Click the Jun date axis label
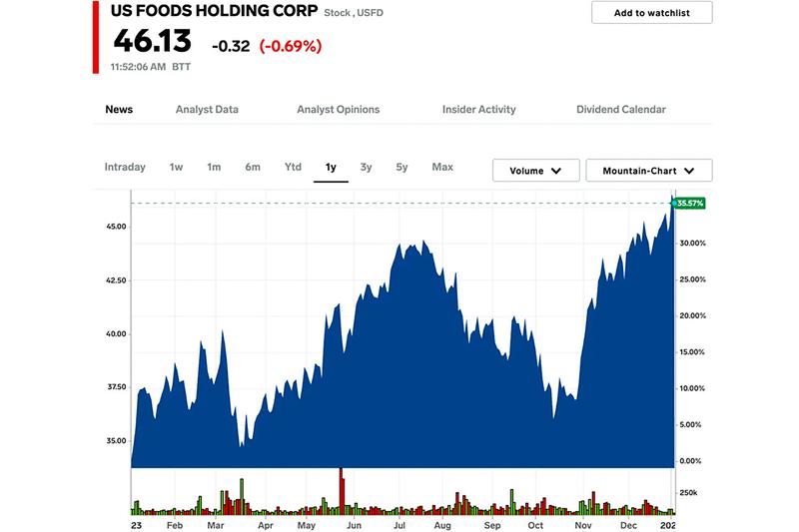Screen dimensions: 799x532 [354, 525]
